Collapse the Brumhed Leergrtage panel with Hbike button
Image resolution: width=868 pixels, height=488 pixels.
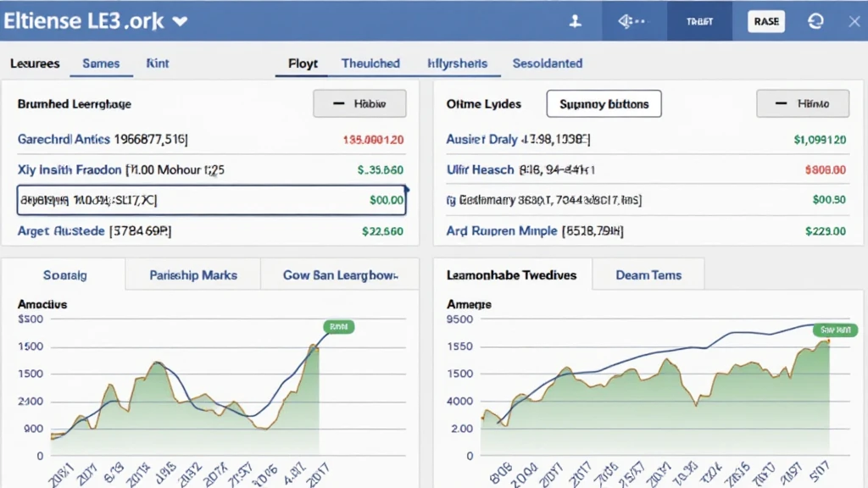click(359, 103)
